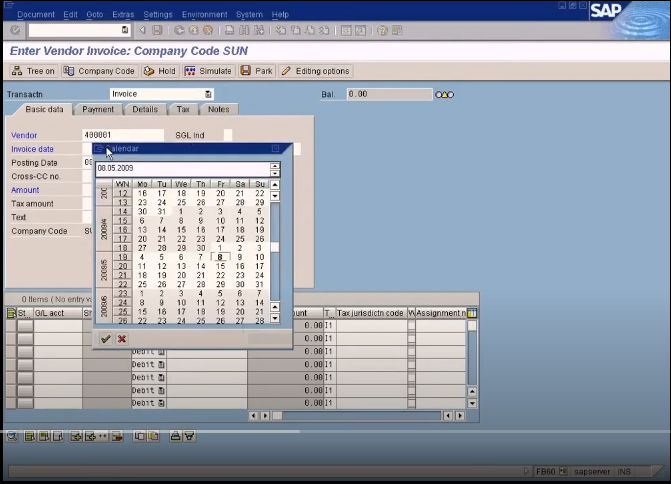Click the Tree on button
The width and height of the screenshot is (671, 484).
coord(33,71)
